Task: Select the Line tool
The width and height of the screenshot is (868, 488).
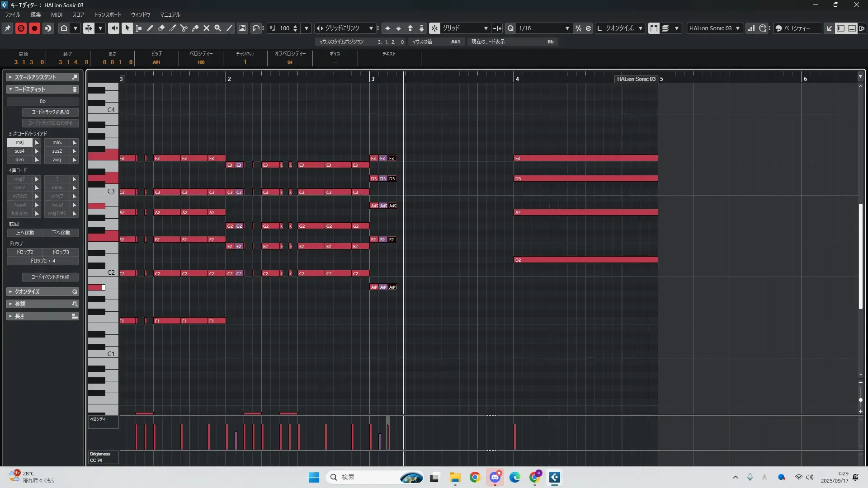Action: pyautogui.click(x=230, y=28)
